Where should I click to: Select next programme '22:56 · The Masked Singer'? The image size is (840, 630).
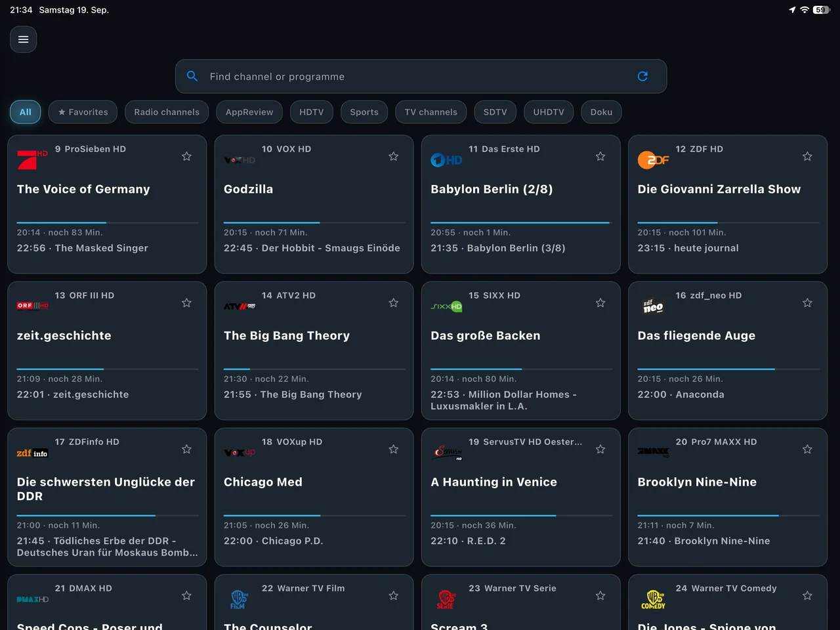pyautogui.click(x=83, y=248)
